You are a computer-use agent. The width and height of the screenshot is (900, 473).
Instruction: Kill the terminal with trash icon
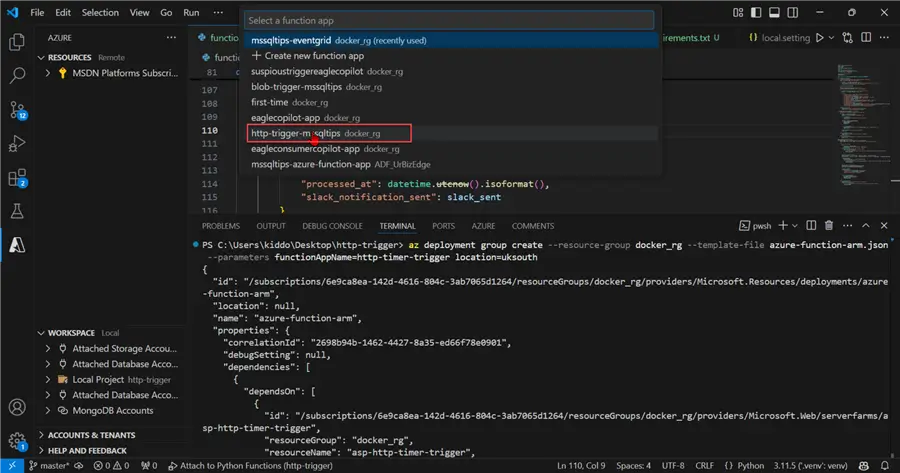click(829, 226)
